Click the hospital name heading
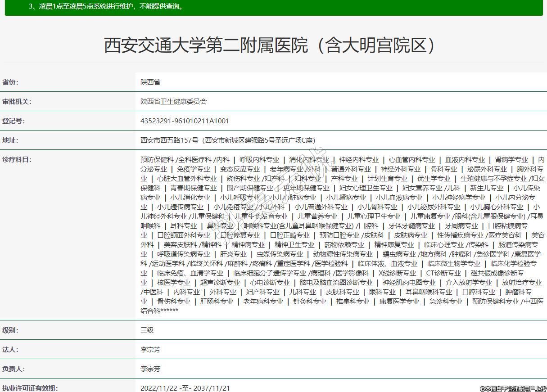The width and height of the screenshot is (547, 392). pos(271,45)
